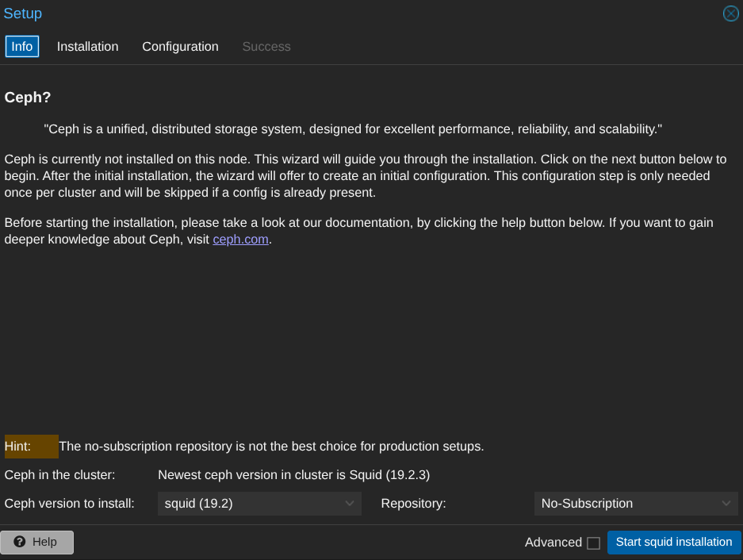The width and height of the screenshot is (743, 560).
Task: Click the Setup window title
Action: coord(23,13)
